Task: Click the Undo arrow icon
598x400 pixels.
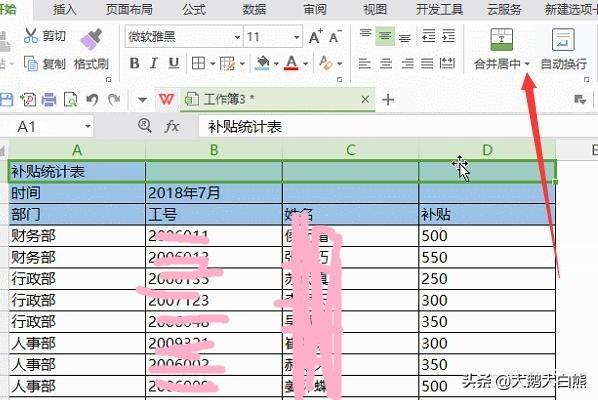Action: click(x=92, y=100)
